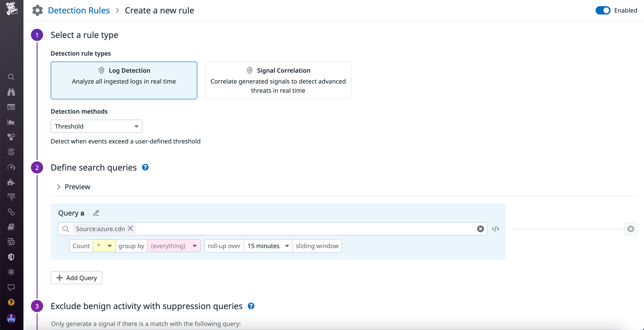Disable the Enabled toggle

point(602,10)
